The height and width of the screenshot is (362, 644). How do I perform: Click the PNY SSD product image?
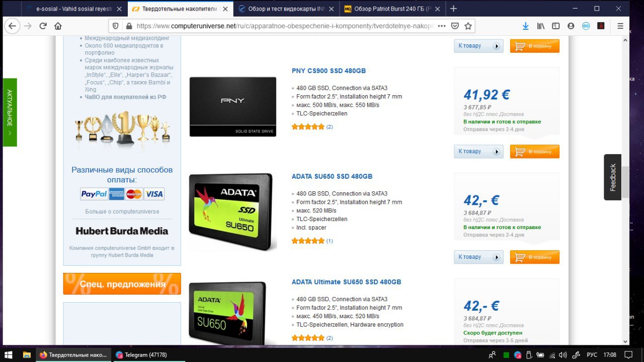pos(233,107)
